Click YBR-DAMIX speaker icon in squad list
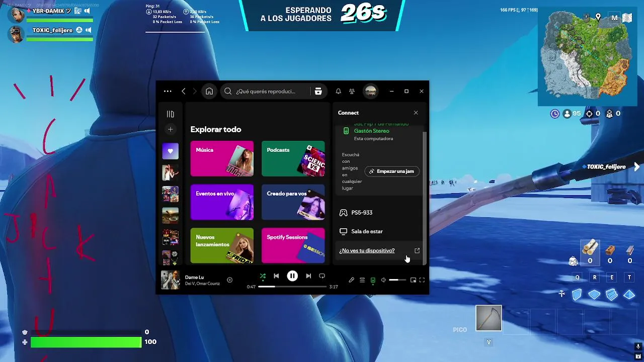The image size is (644, 362). [87, 11]
